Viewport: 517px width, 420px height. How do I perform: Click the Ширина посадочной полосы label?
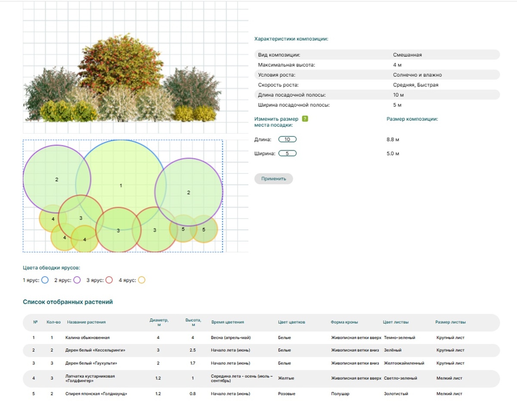(x=294, y=105)
